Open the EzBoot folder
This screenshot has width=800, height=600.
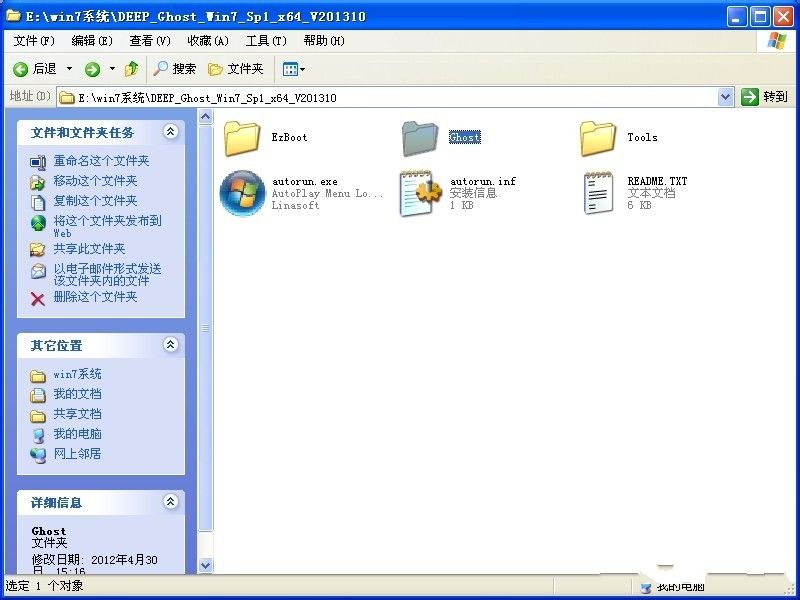coord(243,137)
